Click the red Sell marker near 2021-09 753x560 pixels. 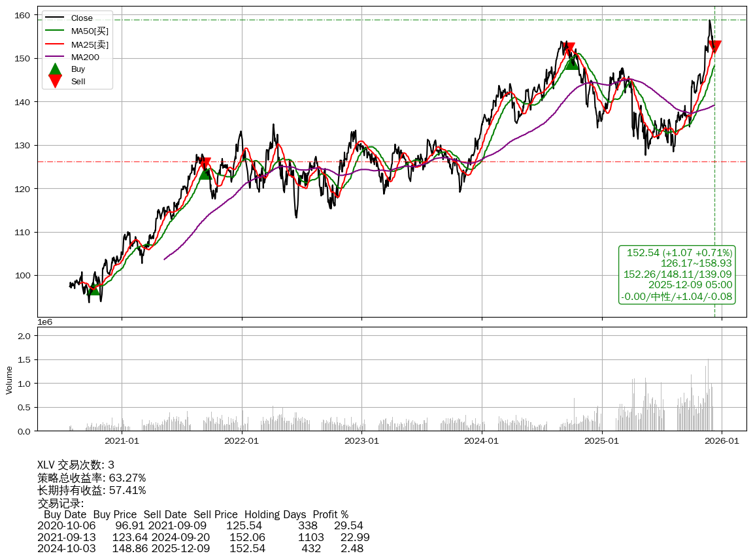205,164
